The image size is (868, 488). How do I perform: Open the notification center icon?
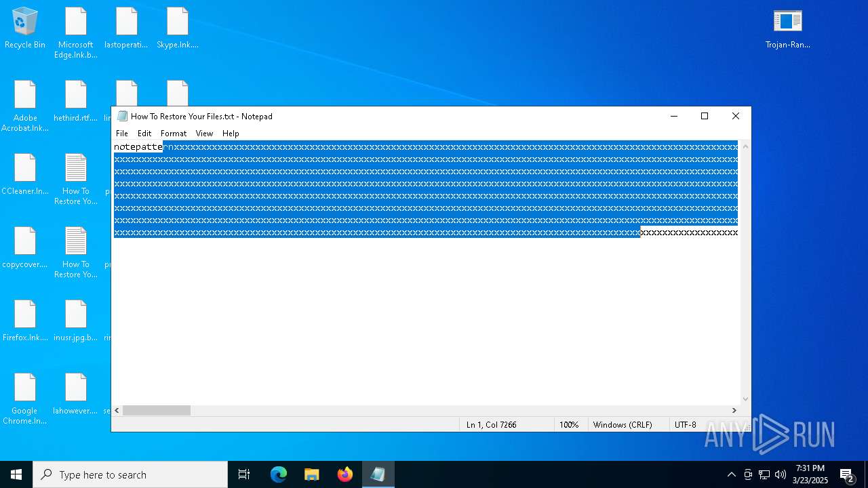pos(847,474)
